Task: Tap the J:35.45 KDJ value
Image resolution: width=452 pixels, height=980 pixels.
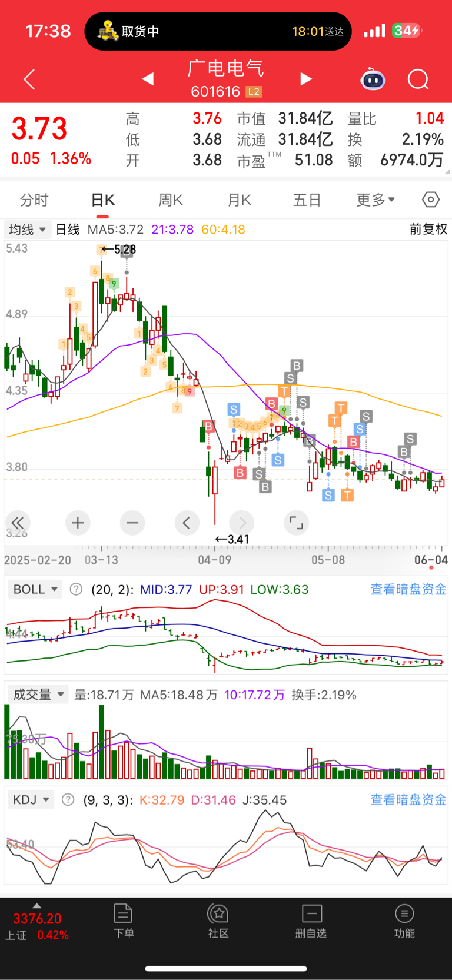Action: coord(265,800)
